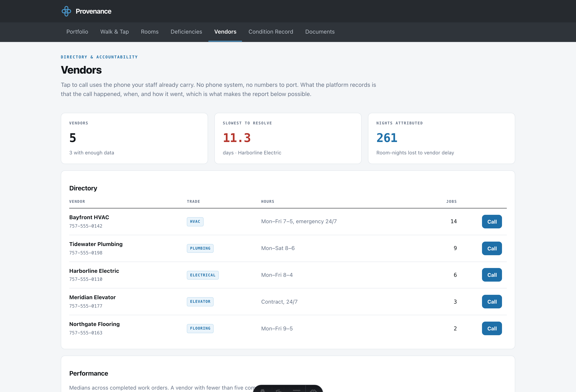Click phone number 757-555-0177
This screenshot has width=576, height=392.
click(86, 306)
